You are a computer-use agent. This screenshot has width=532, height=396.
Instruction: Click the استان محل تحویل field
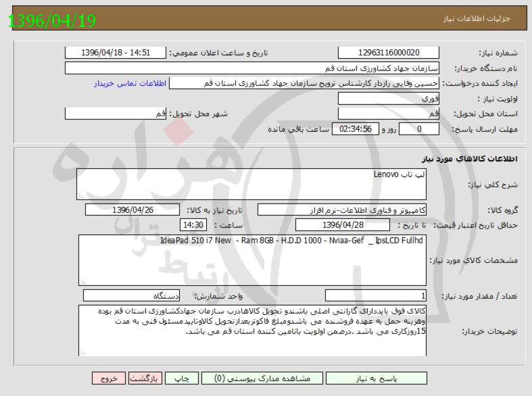[389, 114]
